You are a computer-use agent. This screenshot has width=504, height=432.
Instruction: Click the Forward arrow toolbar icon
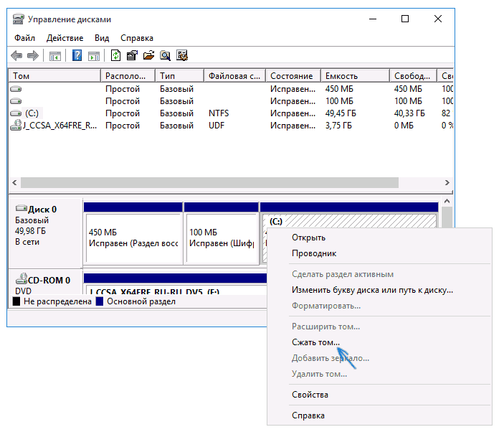coord(33,56)
